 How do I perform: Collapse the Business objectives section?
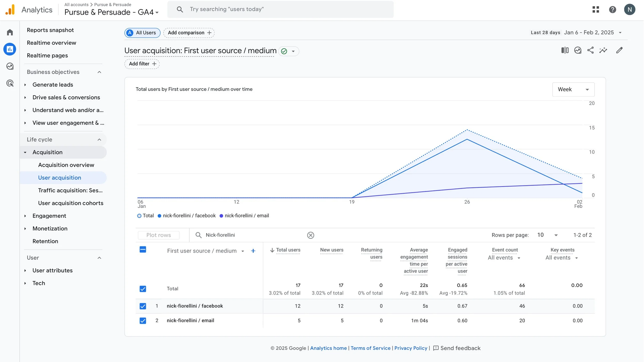click(99, 72)
